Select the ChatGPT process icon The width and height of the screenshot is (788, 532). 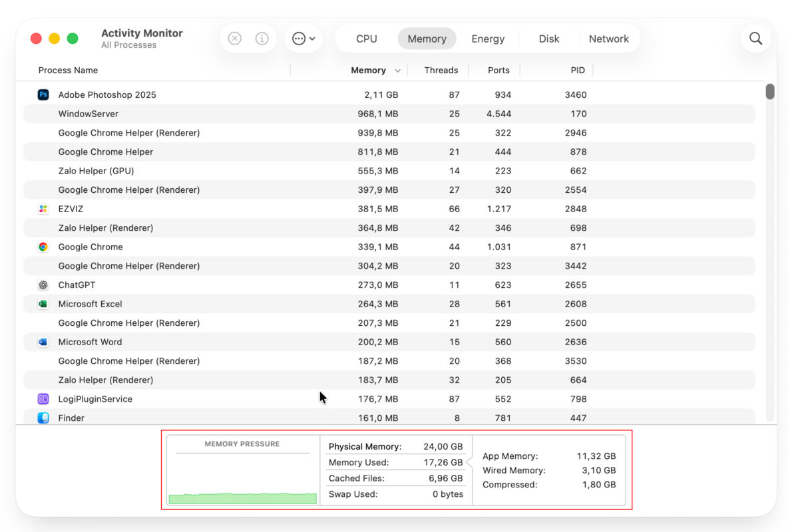coord(43,285)
